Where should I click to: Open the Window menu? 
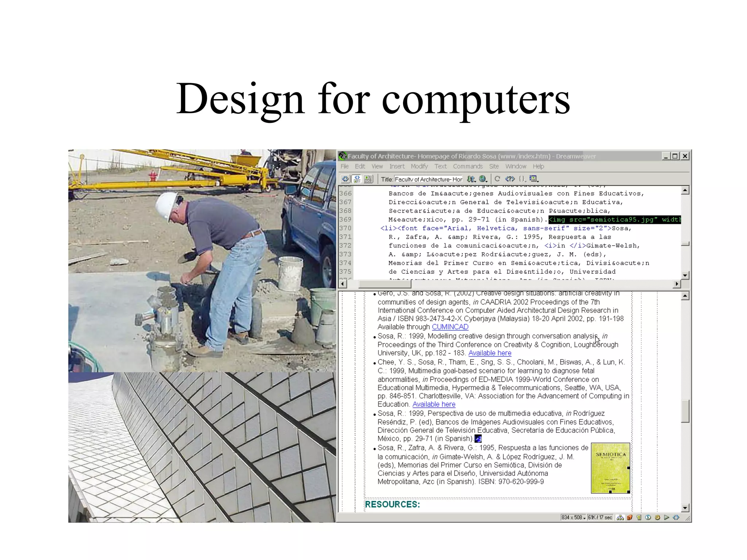click(516, 166)
